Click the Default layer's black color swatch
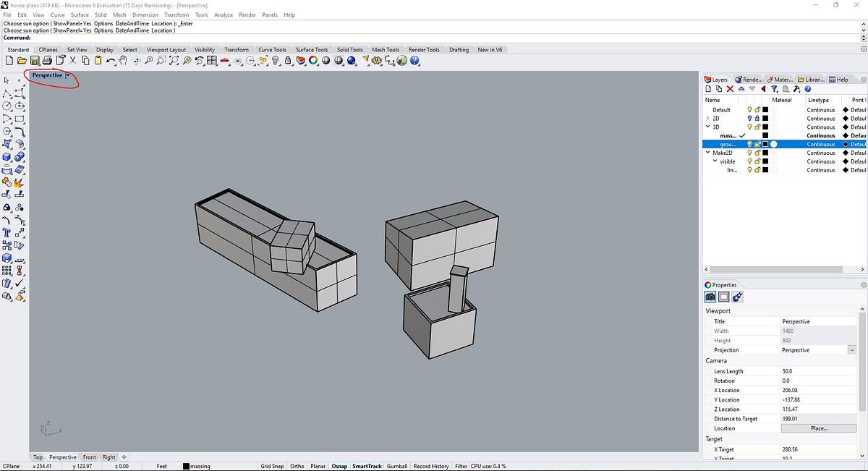Screen dimensions: 868x471 click(765, 109)
